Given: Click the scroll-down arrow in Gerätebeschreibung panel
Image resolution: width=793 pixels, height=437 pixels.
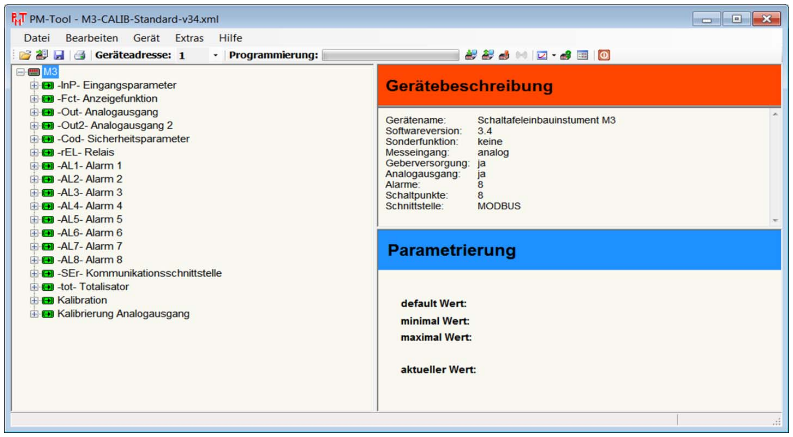Looking at the screenshot, I should click(x=775, y=221).
